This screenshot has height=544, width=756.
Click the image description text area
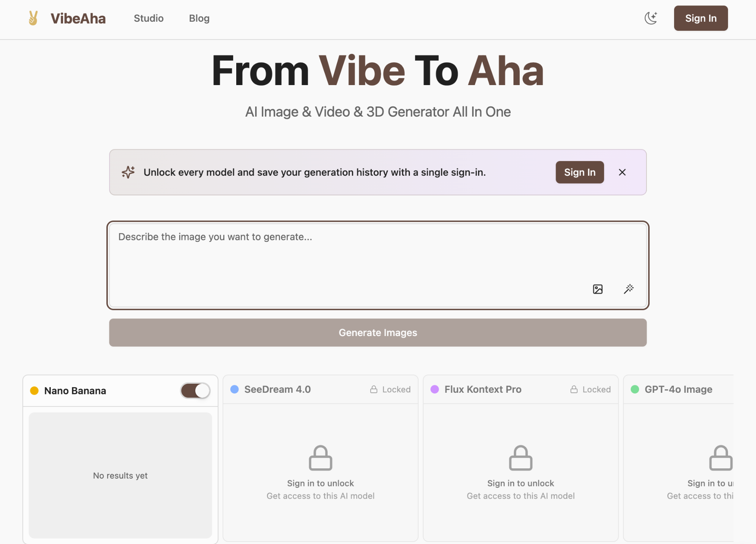(x=377, y=256)
